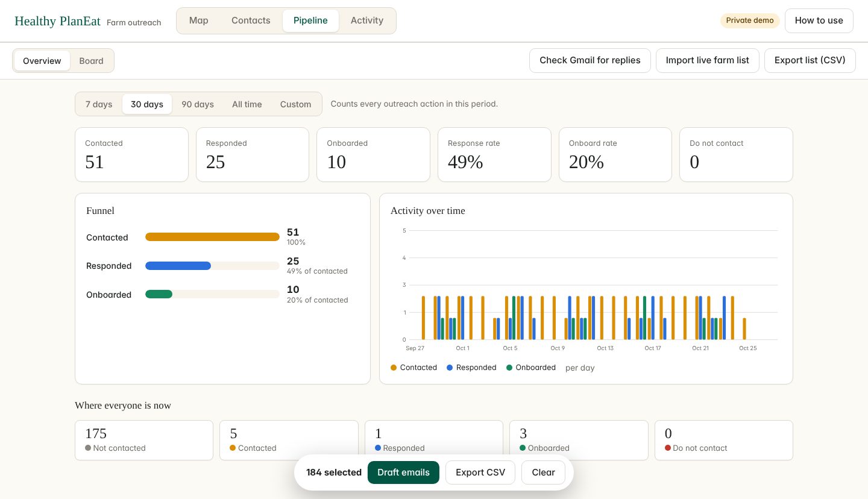Click Export list (CSV) button
Image resolution: width=868 pixels, height=499 pixels.
click(810, 60)
